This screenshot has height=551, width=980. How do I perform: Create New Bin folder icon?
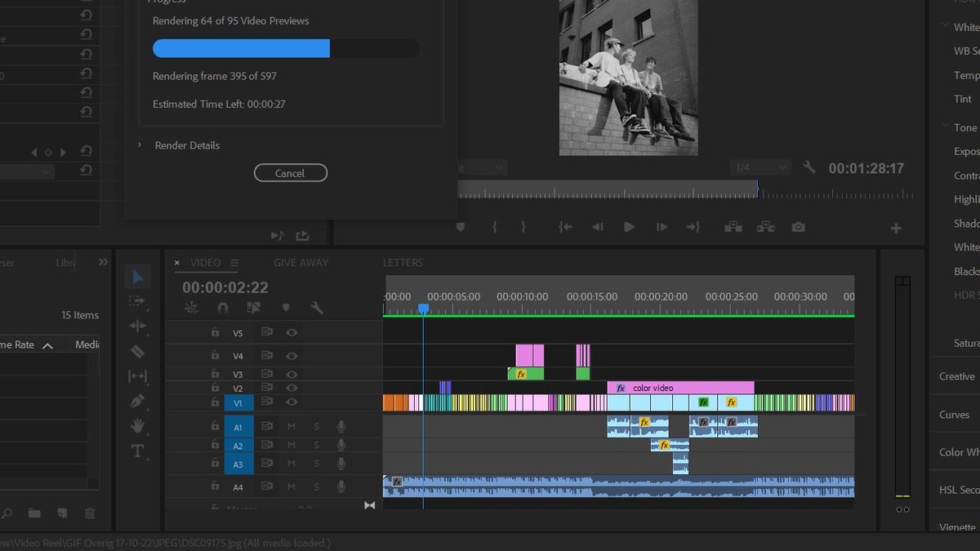[x=34, y=513]
